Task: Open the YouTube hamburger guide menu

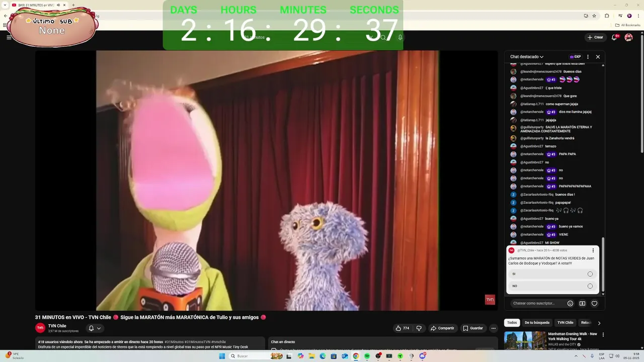Action: coord(9,37)
